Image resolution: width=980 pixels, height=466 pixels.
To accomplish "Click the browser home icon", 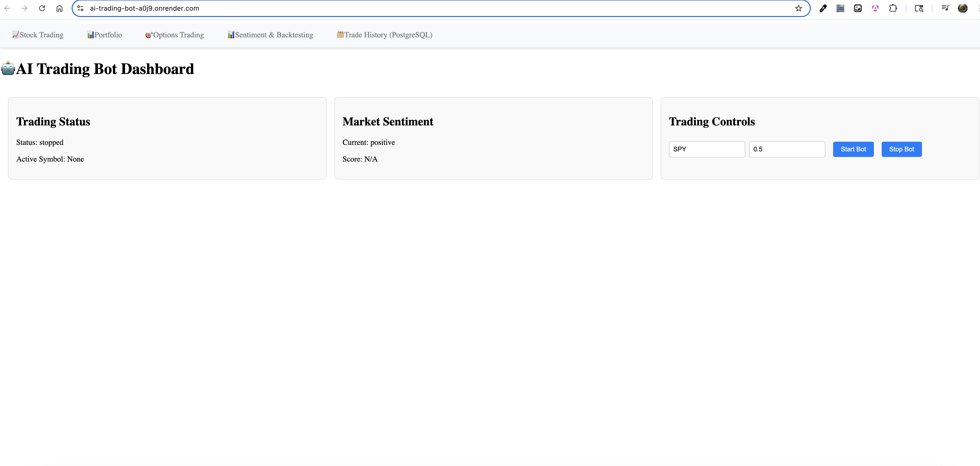I will [x=59, y=8].
